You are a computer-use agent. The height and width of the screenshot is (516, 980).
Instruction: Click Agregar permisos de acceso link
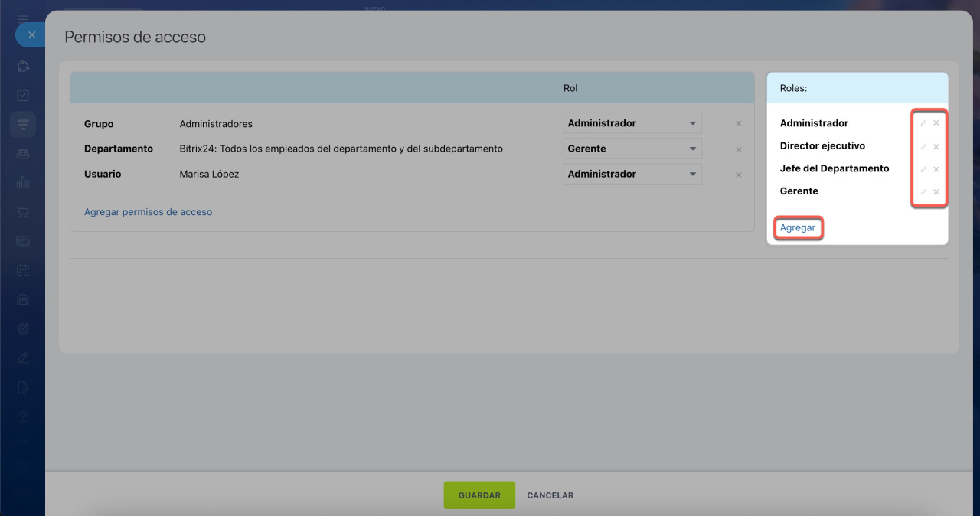coord(148,212)
